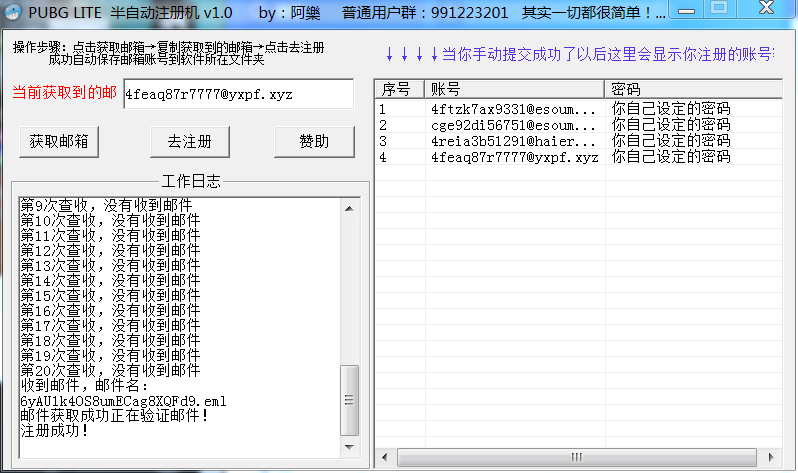798x473 pixels.
Task: Click the 去注册 button
Action: [190, 142]
